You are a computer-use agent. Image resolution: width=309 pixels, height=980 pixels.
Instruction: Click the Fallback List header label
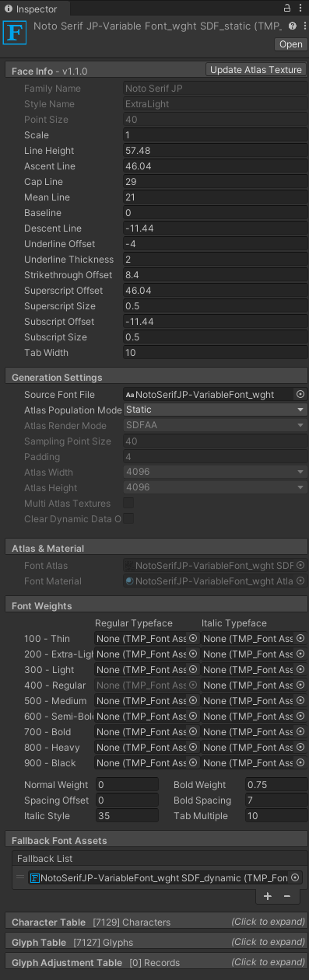(x=46, y=858)
